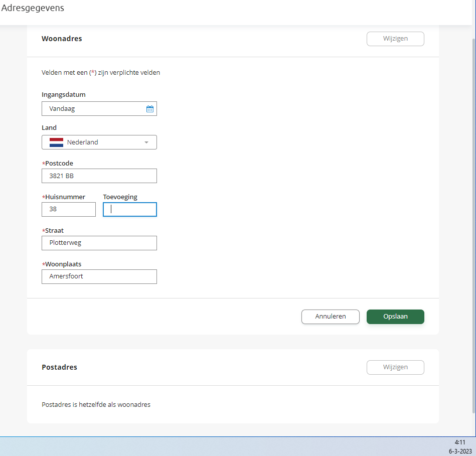Select the Straat field containing Plotterweg
Image resolution: width=476 pixels, height=456 pixels.
[99, 243]
